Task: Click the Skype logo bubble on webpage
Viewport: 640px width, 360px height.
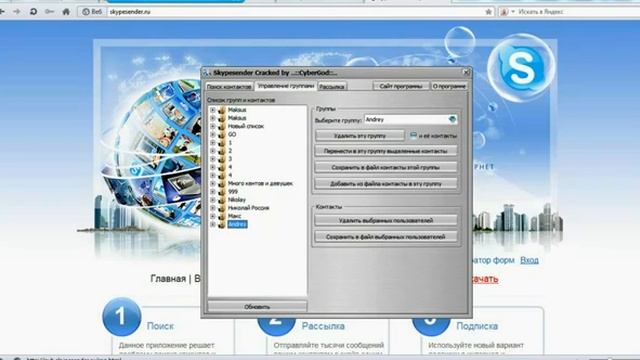Action: click(521, 67)
